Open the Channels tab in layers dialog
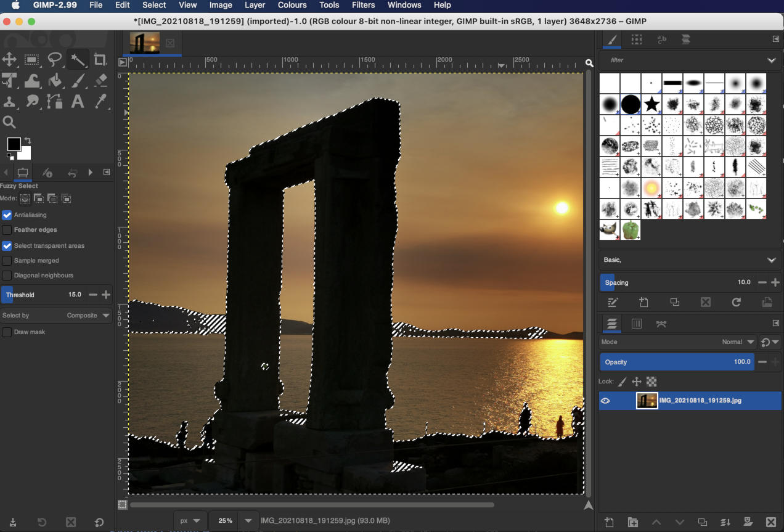 (637, 323)
